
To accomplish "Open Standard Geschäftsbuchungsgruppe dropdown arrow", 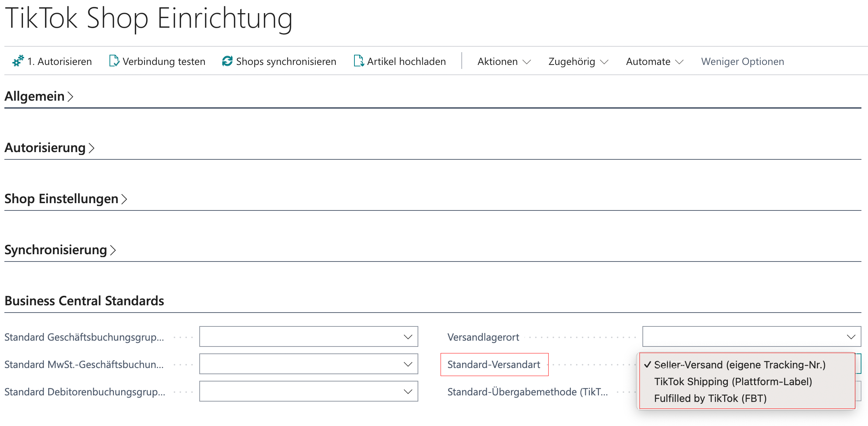I will coord(408,337).
